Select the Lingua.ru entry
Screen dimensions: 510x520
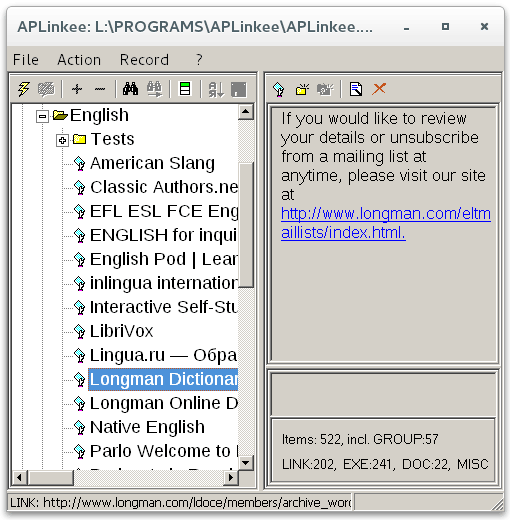(164, 355)
